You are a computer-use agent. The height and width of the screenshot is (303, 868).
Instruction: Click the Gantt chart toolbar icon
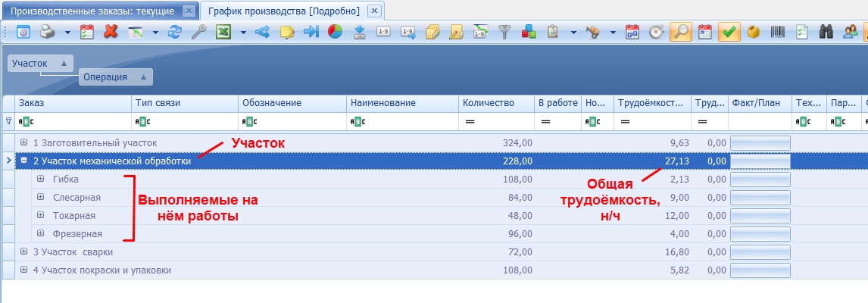pos(135,32)
